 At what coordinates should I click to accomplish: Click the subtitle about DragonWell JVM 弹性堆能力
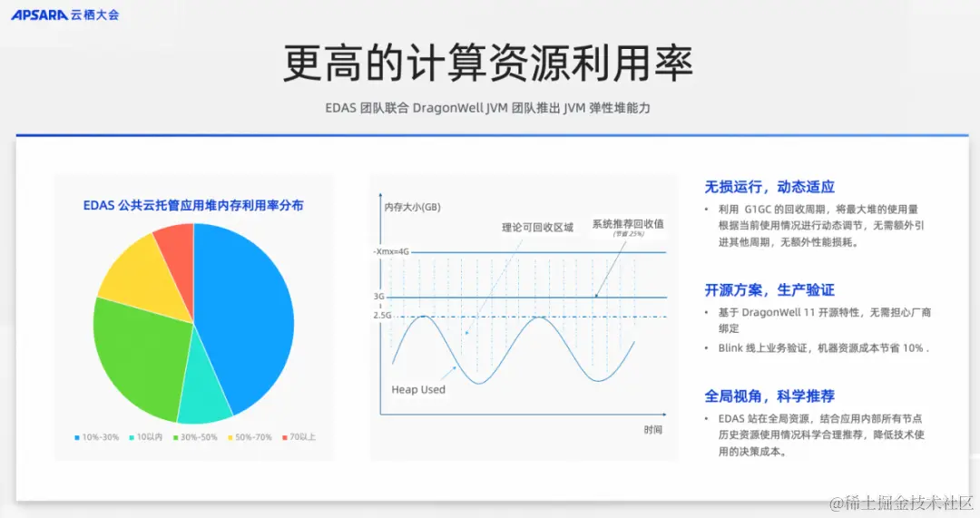point(487,108)
